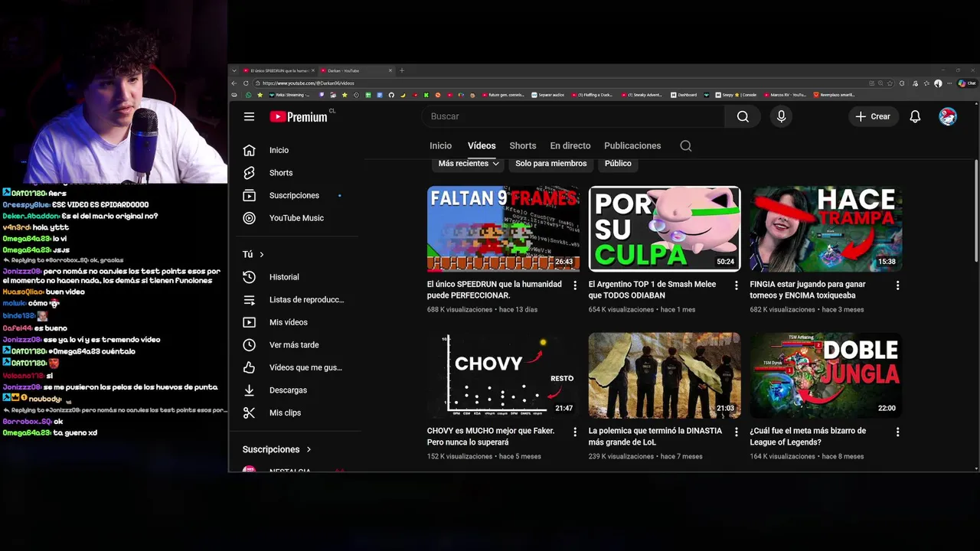Click the Crear button
The image size is (980, 551).
pyautogui.click(x=873, y=116)
